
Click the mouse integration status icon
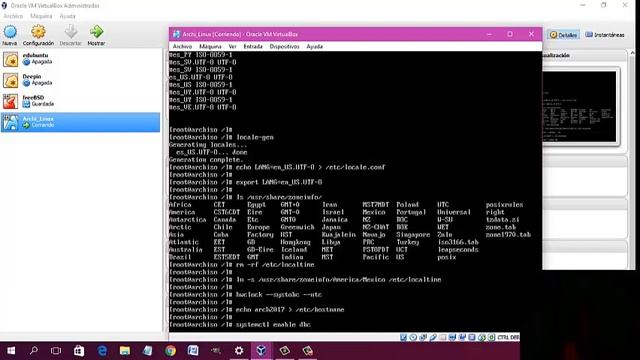[482, 337]
